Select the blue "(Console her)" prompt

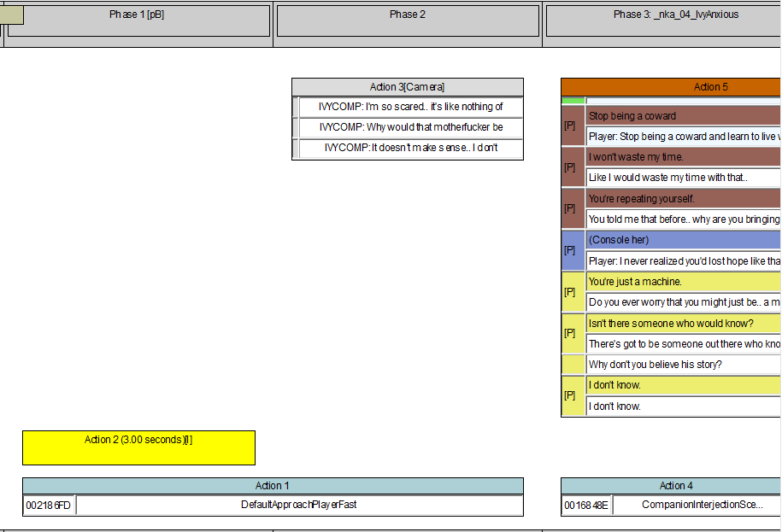click(x=683, y=240)
